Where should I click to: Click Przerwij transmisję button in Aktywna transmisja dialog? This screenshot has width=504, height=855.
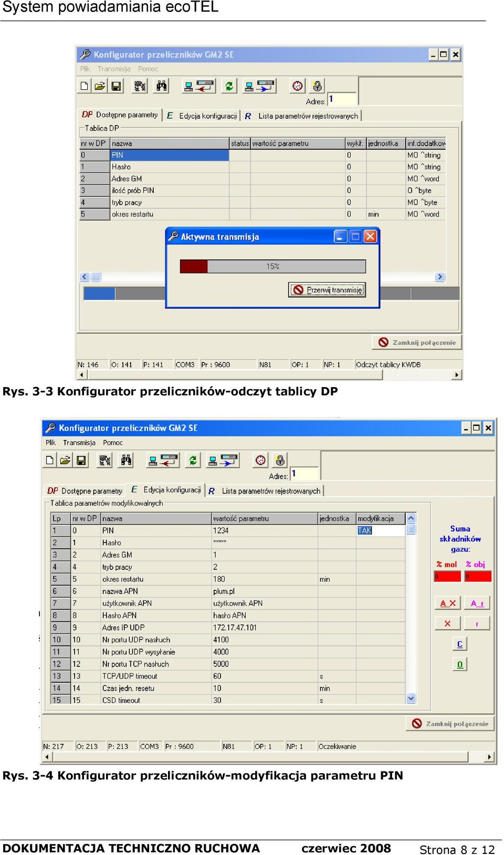[x=327, y=290]
